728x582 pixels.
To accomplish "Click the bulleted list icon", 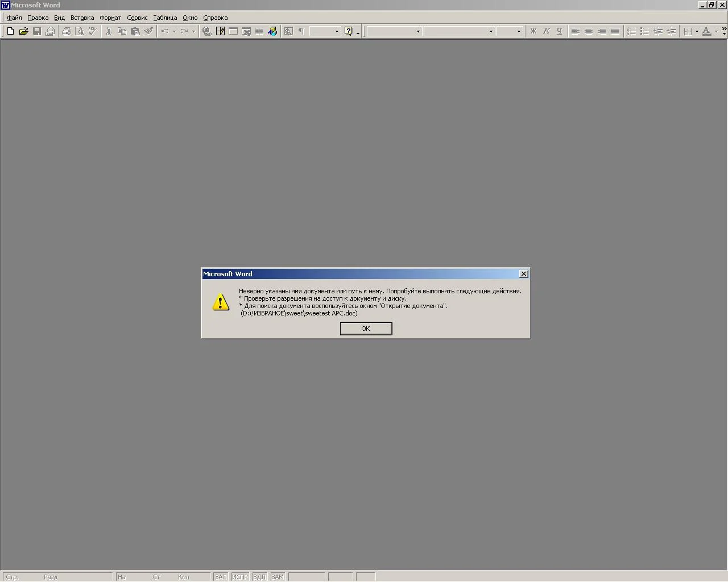I will click(x=644, y=31).
